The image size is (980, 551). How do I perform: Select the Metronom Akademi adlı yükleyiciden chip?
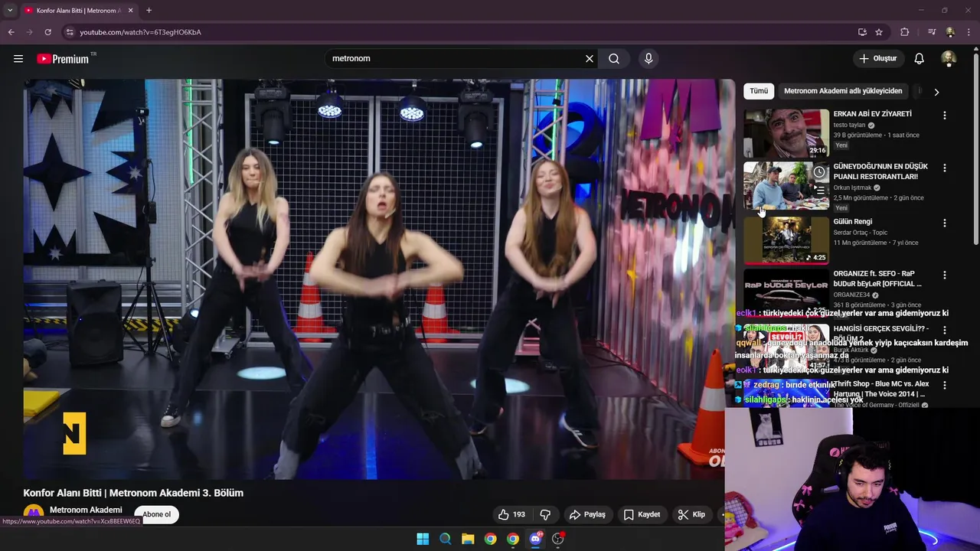[843, 91]
